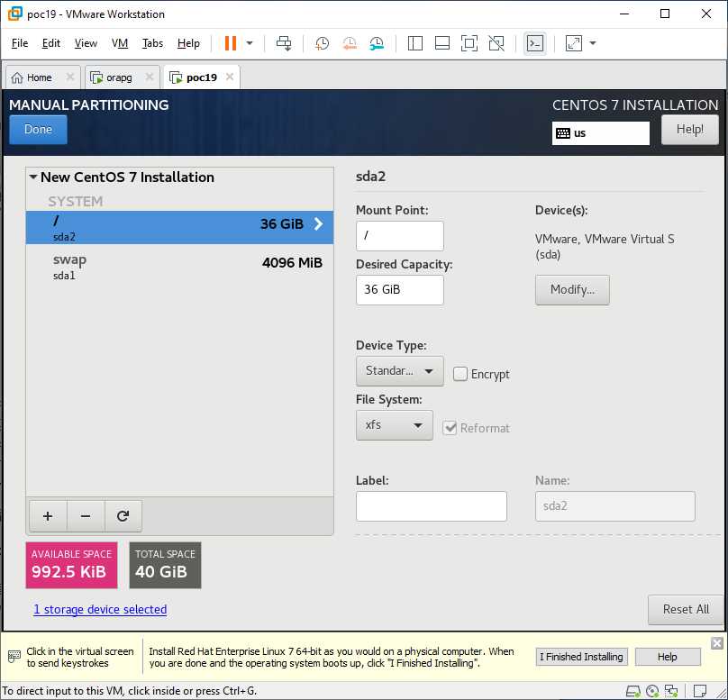Click the chevron arrow on the / partition
Viewport: 728px width, 700px height.
pos(319,224)
